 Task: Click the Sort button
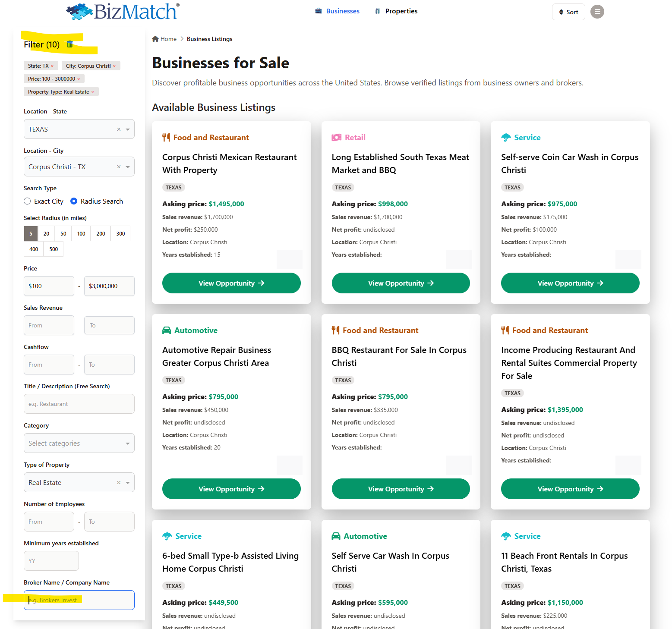568,12
